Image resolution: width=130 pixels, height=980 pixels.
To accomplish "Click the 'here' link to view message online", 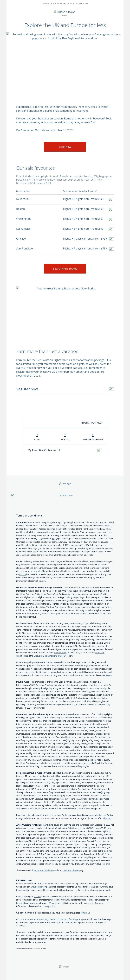I will click(x=80, y=3).
